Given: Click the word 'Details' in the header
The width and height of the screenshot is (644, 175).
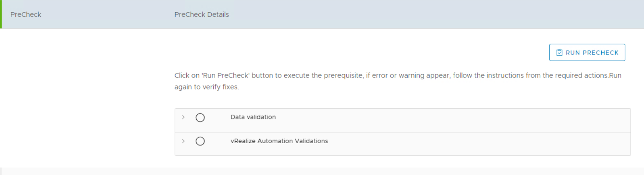Looking at the screenshot, I should 218,15.
